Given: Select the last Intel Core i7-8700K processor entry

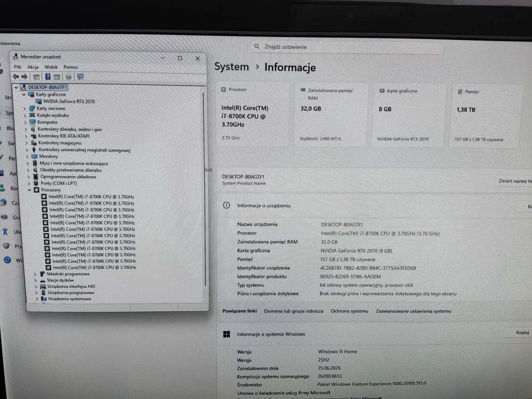Looking at the screenshot, I should point(94,267).
